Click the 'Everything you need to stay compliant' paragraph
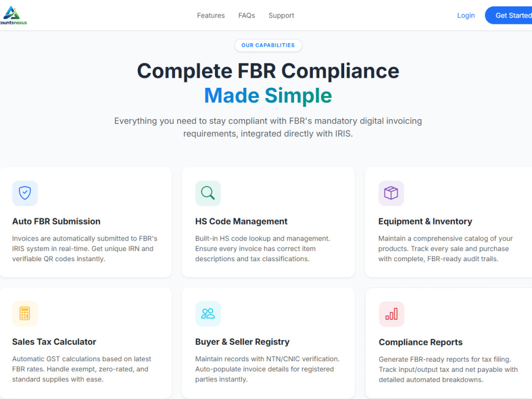This screenshot has height=399, width=532. pyautogui.click(x=268, y=127)
